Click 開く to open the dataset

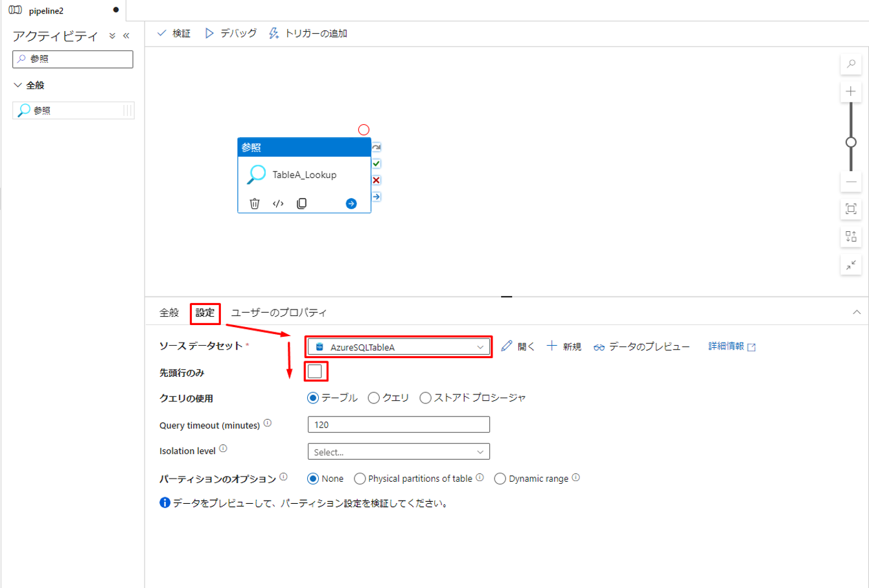(518, 346)
